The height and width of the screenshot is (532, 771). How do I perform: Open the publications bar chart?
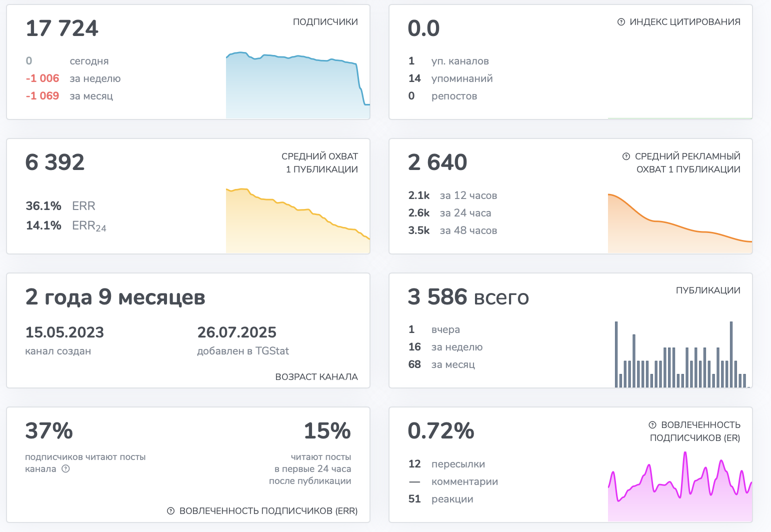pyautogui.click(x=681, y=355)
